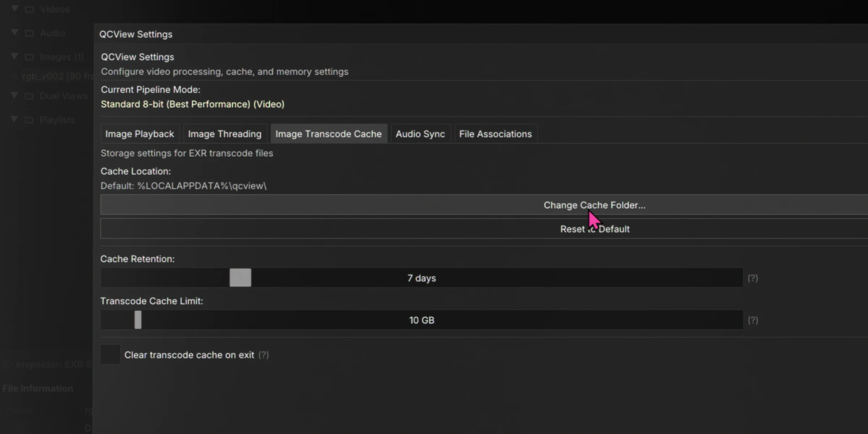Viewport: 868px width, 434px height.
Task: Click the folder icon next to Images (1)
Action: coord(30,57)
